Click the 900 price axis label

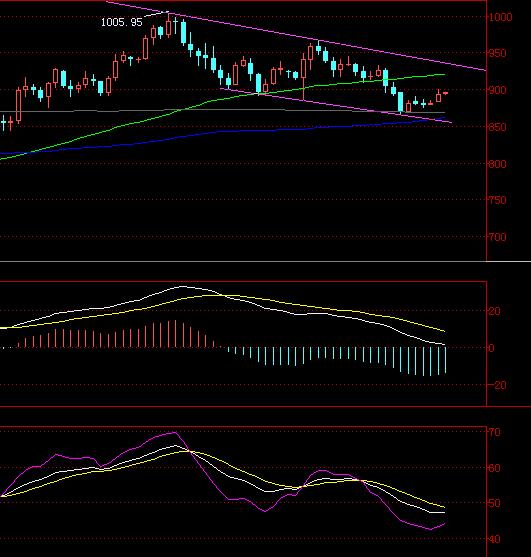pos(498,90)
